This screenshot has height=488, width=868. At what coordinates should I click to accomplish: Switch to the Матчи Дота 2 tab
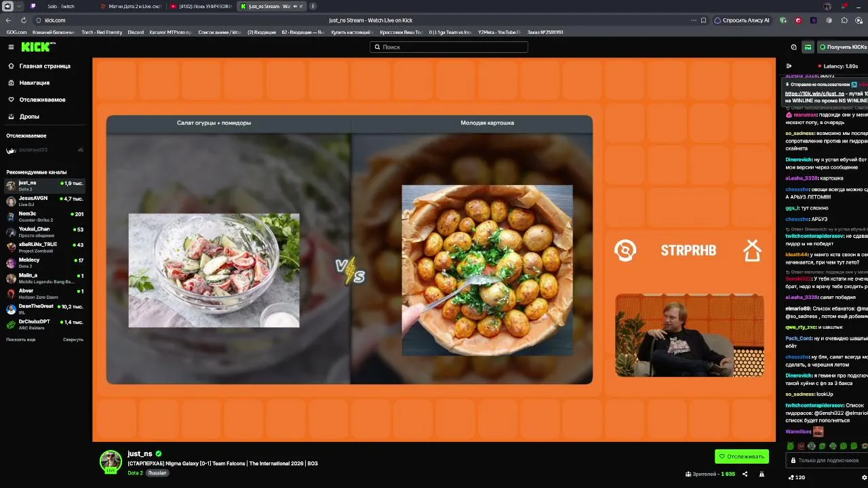131,6
